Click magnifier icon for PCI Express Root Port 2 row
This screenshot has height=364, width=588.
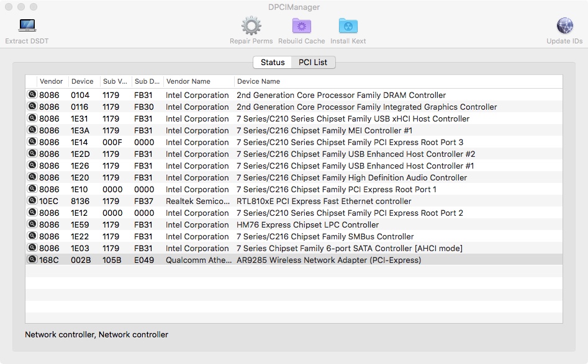[x=32, y=212]
